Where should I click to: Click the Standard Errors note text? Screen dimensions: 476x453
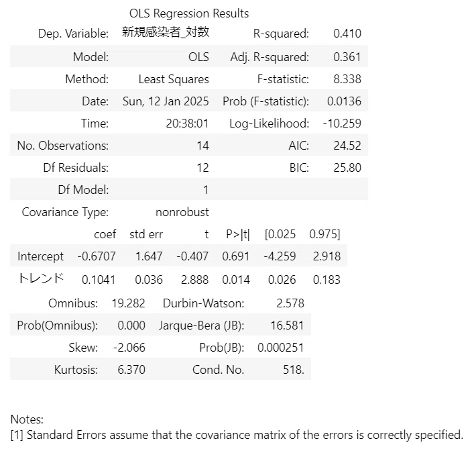point(237,435)
